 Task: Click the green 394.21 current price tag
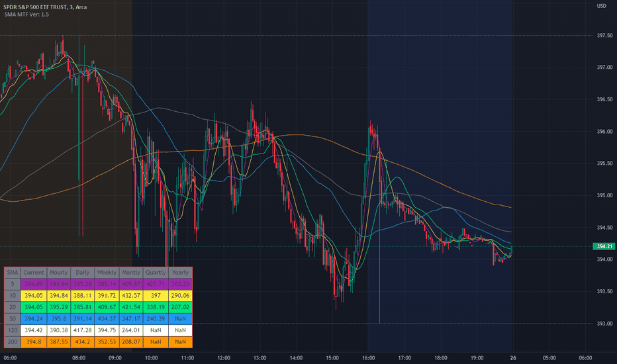tap(604, 246)
